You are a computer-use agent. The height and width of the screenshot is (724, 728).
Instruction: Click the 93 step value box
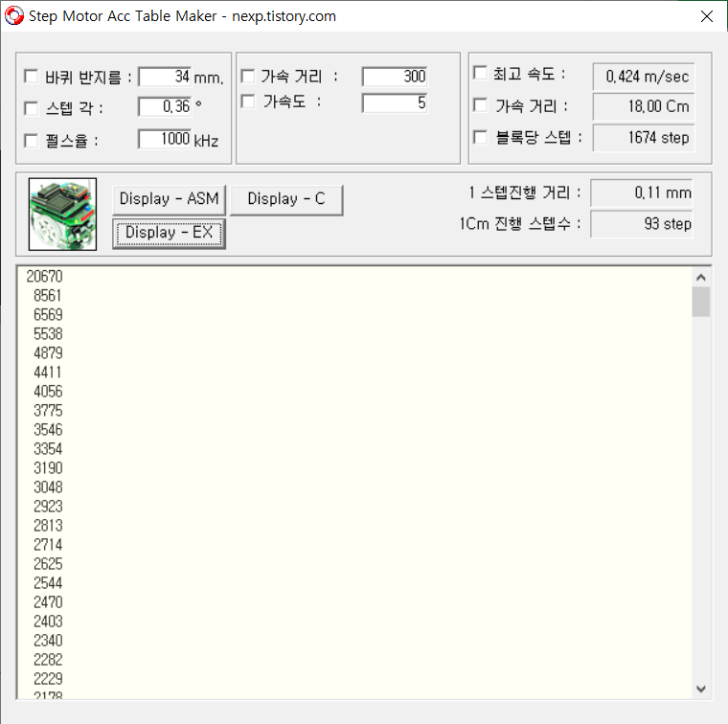[642, 224]
